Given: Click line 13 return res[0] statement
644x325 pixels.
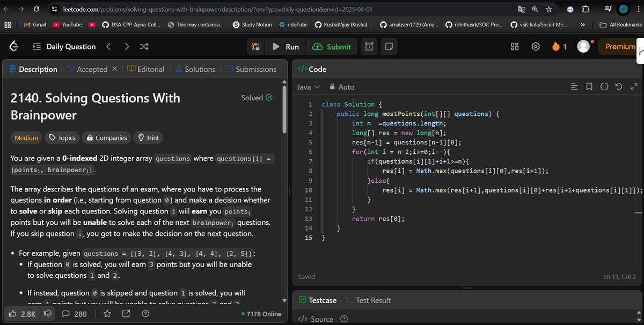Looking at the screenshot, I should [x=378, y=219].
